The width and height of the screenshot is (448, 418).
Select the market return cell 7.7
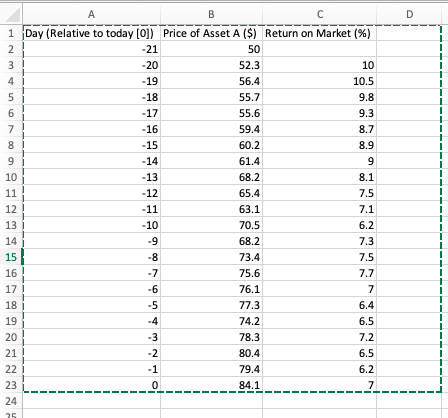coord(320,273)
